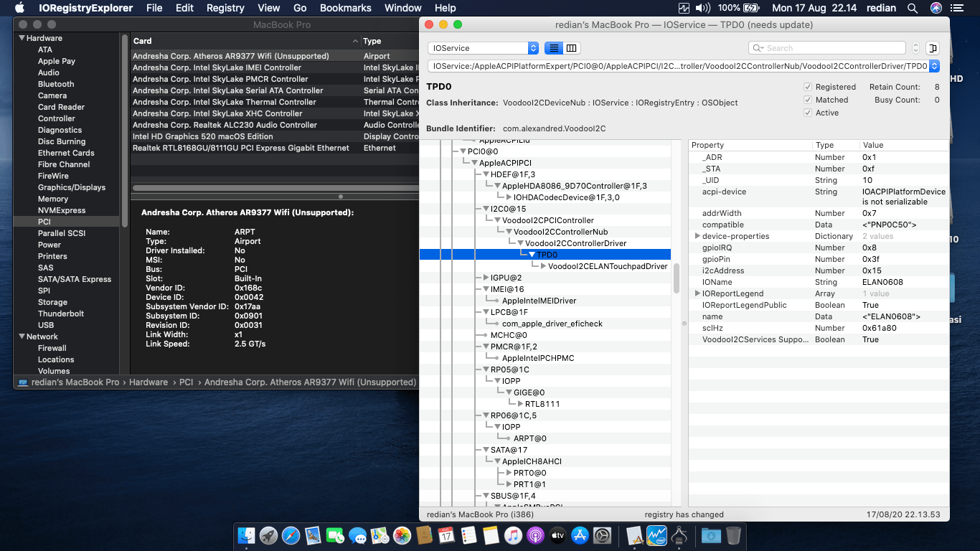
Task: Click the PCI breadcrumb in the path bar
Action: 186,382
